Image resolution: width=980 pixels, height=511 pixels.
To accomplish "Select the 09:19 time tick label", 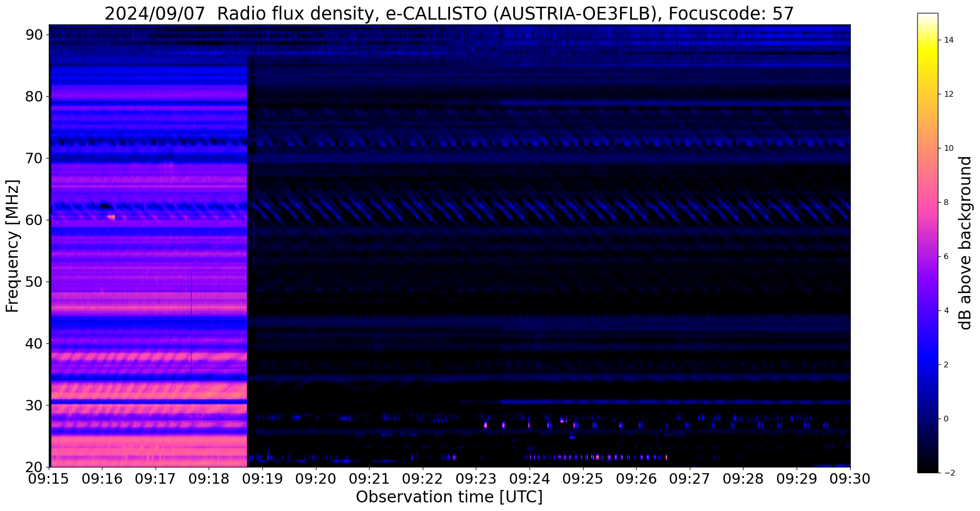I will point(262,479).
